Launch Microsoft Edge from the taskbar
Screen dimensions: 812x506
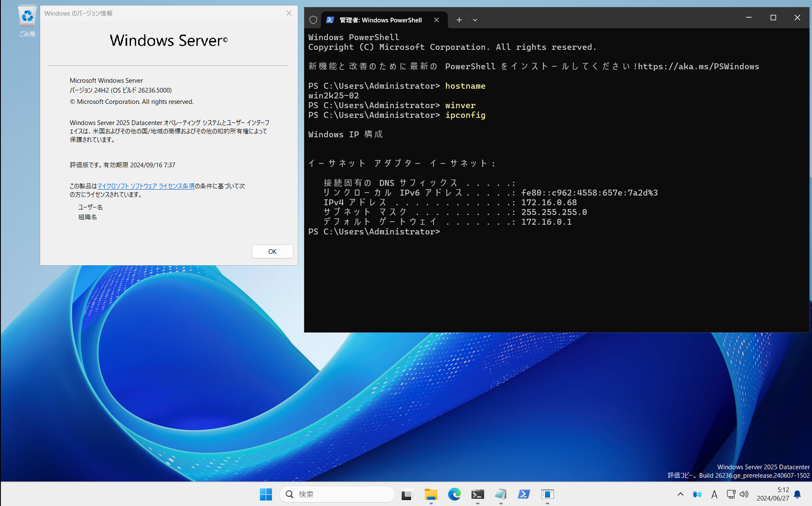(x=454, y=494)
